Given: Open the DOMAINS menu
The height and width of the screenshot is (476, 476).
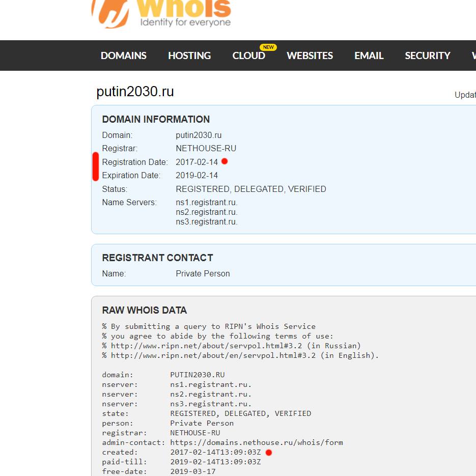Looking at the screenshot, I should 124,55.
